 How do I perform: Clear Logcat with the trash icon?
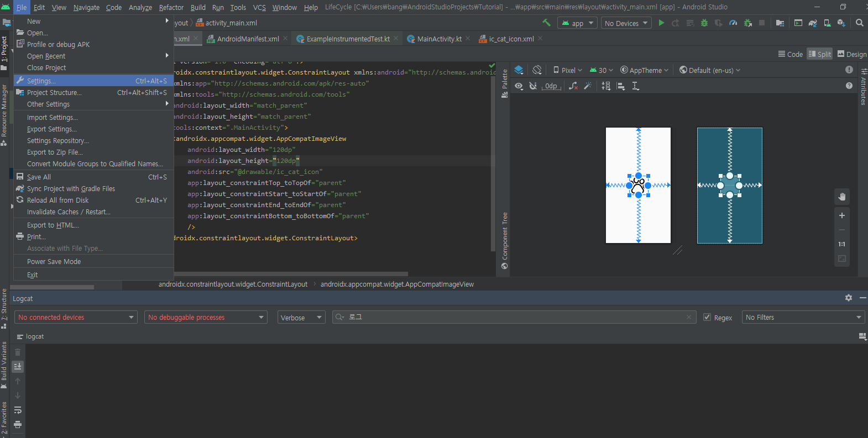coord(18,352)
